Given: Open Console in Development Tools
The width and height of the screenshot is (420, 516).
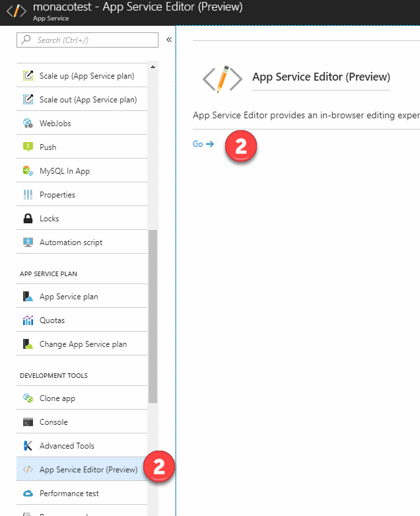Looking at the screenshot, I should click(82, 422).
